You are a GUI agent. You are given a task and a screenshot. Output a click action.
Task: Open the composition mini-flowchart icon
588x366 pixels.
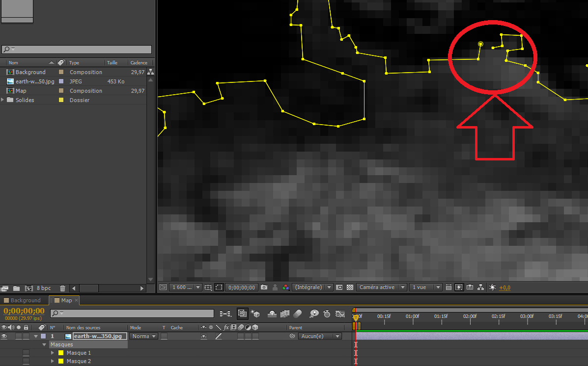click(225, 314)
